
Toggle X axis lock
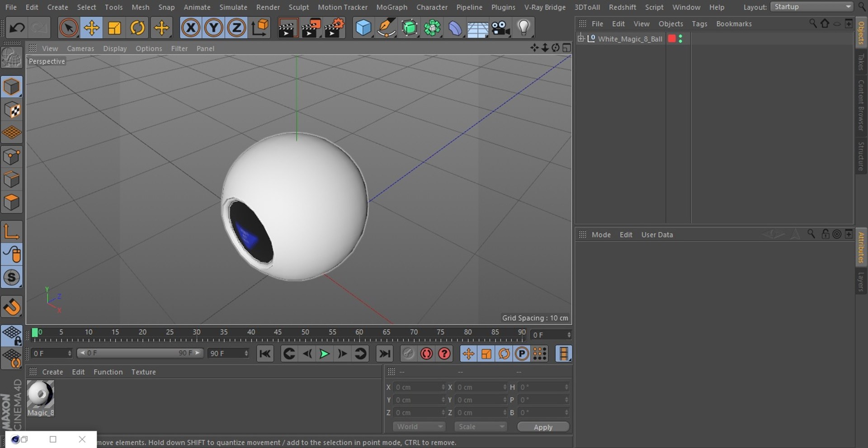(191, 28)
